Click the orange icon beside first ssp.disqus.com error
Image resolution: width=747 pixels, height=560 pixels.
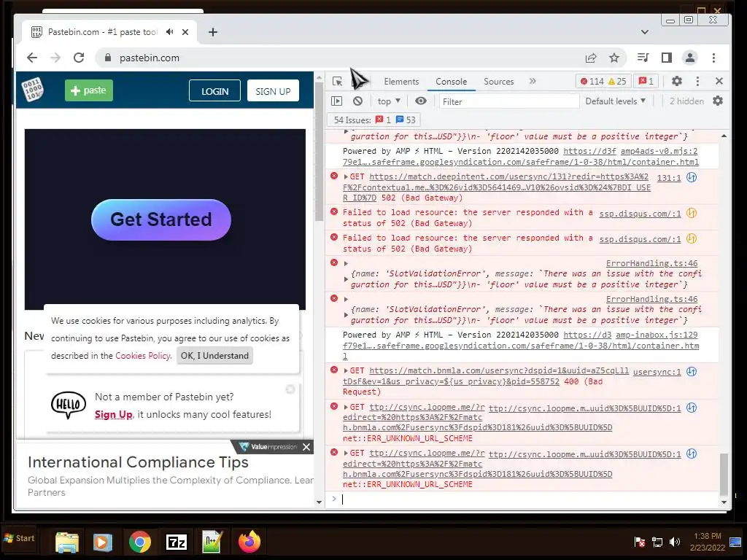pyautogui.click(x=692, y=214)
